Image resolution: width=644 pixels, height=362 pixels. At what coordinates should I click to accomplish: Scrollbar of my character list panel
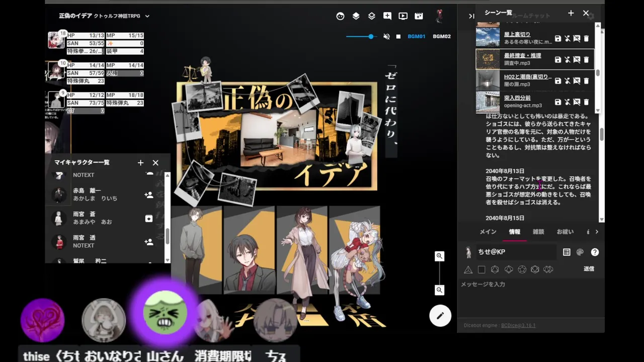pos(168,236)
